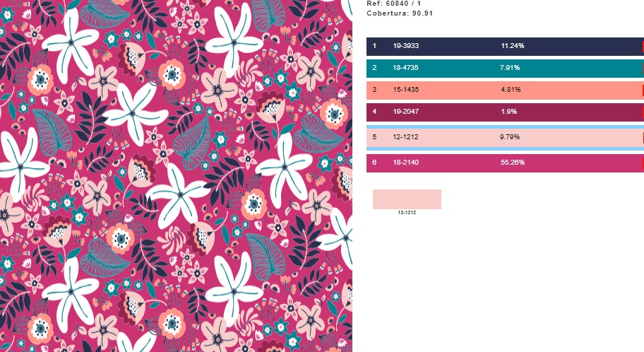
Task: Click the 7.91% coverage value
Action: pos(510,69)
